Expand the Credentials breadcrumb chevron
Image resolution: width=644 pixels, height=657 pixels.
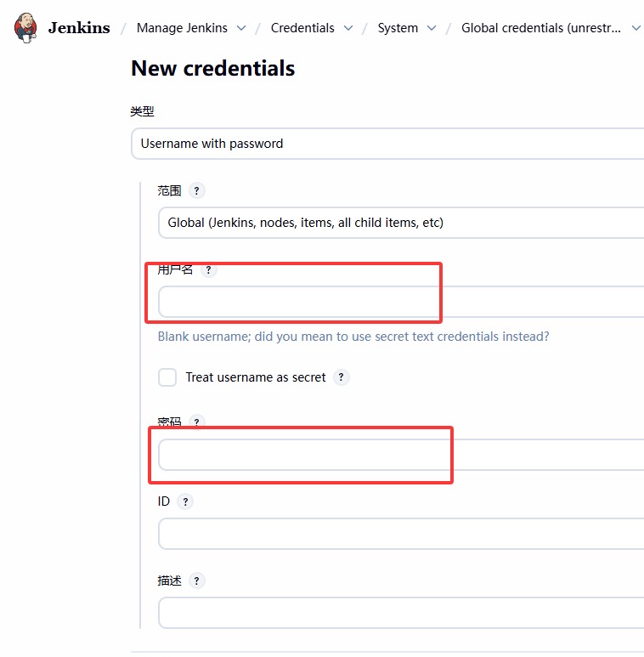pos(348,28)
